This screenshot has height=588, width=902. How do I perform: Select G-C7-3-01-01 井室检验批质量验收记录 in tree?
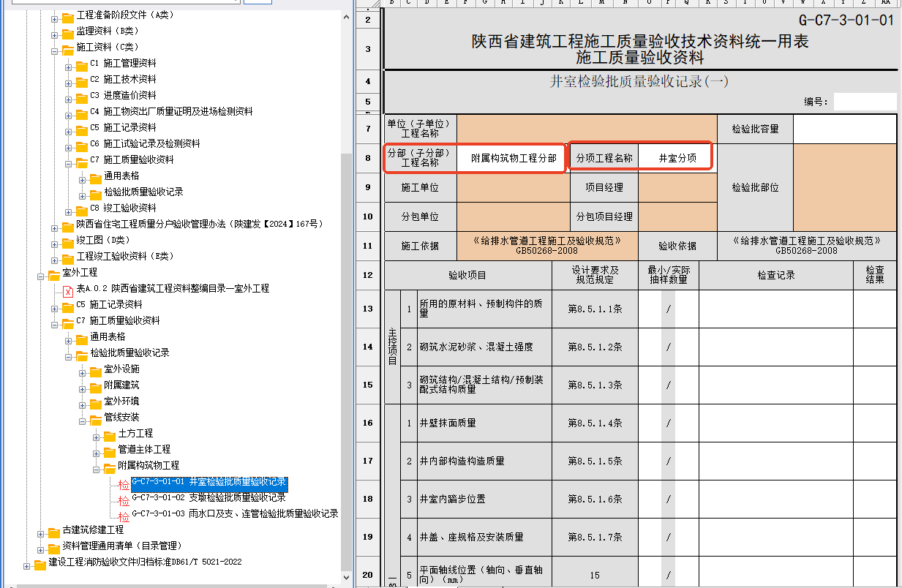point(208,483)
